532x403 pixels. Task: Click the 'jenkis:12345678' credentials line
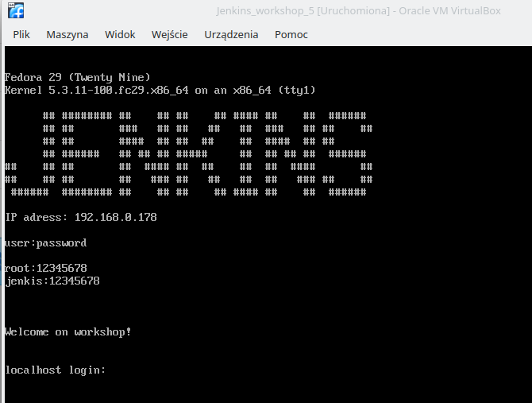[x=52, y=281]
